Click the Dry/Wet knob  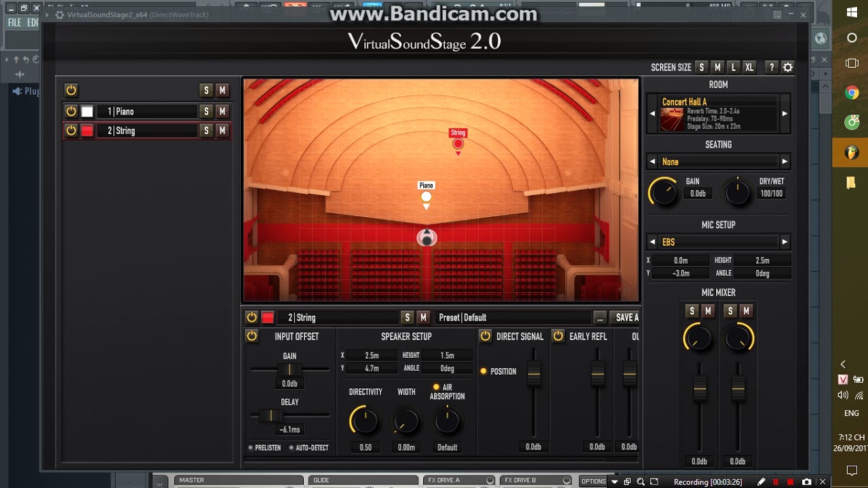click(x=737, y=192)
